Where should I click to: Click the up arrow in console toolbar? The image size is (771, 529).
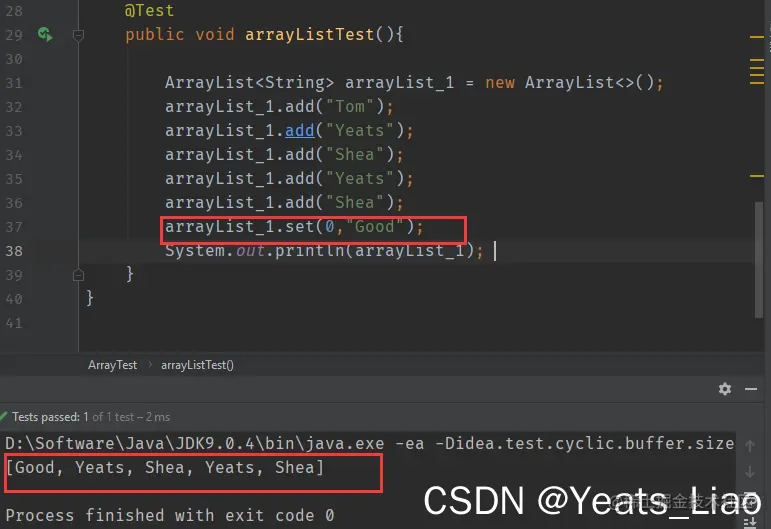click(750, 446)
